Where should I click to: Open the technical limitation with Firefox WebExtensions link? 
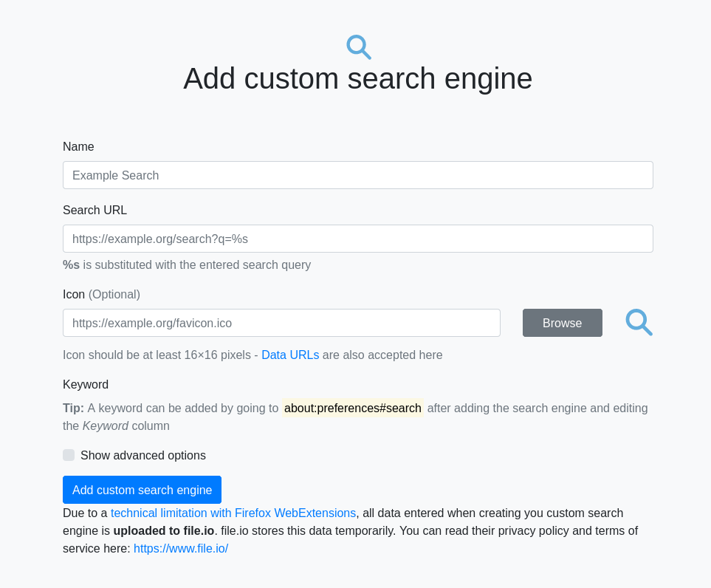point(233,513)
